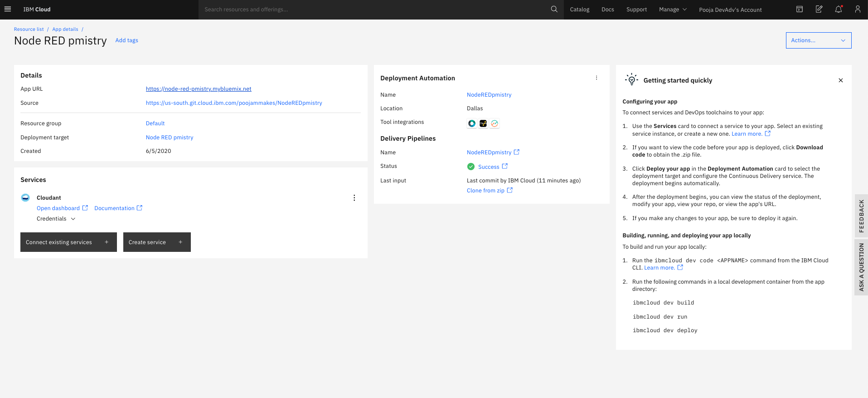Expand Cloudant Credentials section
This screenshot has height=398, width=868.
tap(56, 219)
